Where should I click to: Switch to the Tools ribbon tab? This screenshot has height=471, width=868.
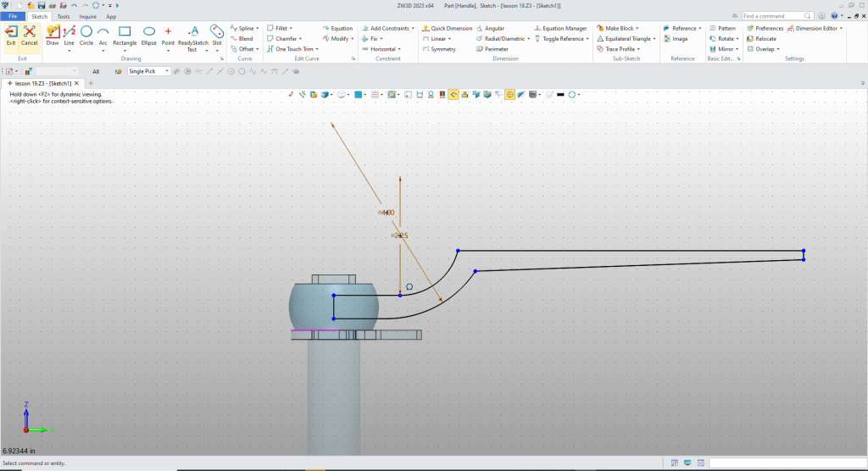pos(64,16)
